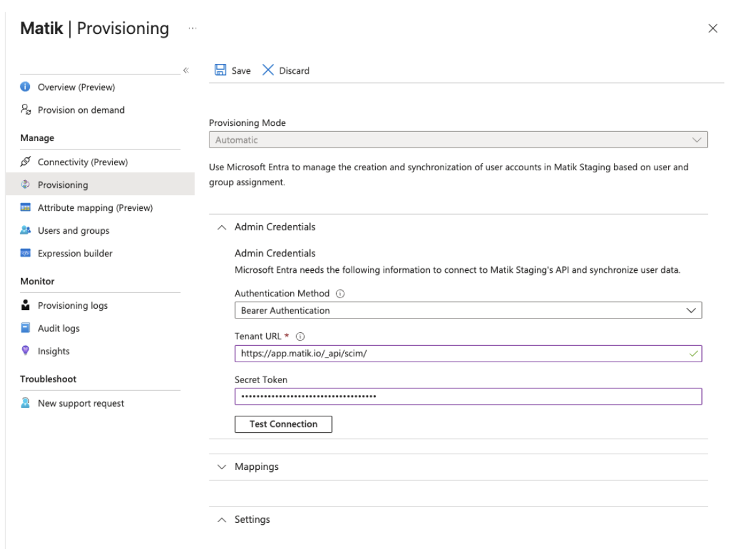Screen dimensions: 732x560
Task: Click into the Secret Token field
Action: [x=468, y=396]
